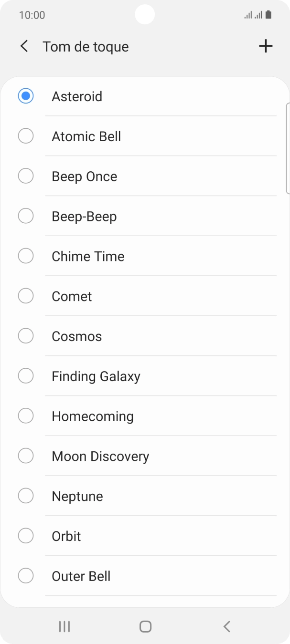
Task: Choose the Orbit ringtone
Action: (66, 536)
